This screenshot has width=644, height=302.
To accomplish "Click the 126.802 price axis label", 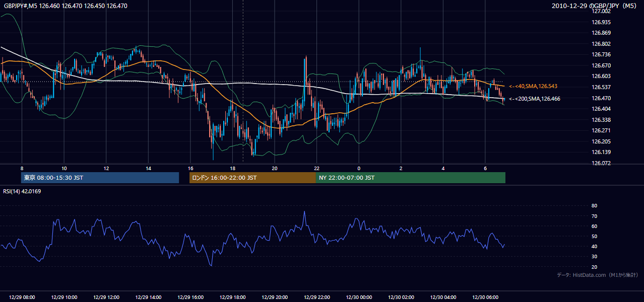I will [601, 44].
